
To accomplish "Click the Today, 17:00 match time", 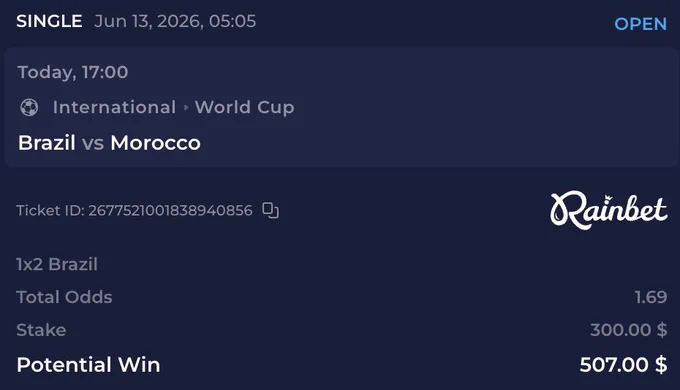I will (x=73, y=72).
